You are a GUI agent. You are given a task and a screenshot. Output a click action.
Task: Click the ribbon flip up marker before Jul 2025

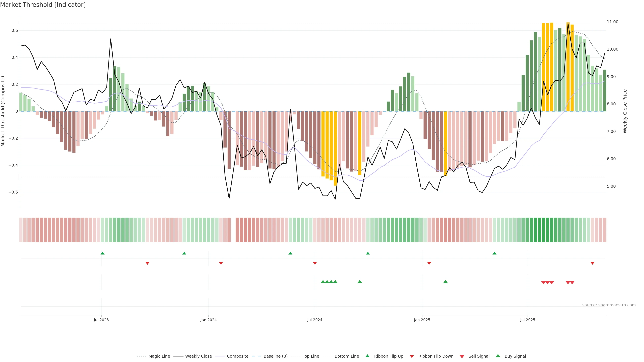pyautogui.click(x=494, y=253)
